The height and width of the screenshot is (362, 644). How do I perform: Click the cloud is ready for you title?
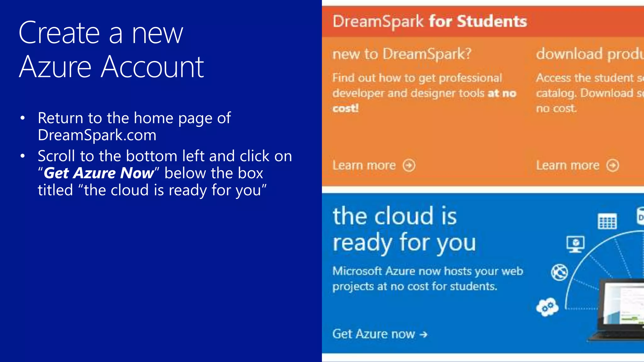pyautogui.click(x=404, y=229)
